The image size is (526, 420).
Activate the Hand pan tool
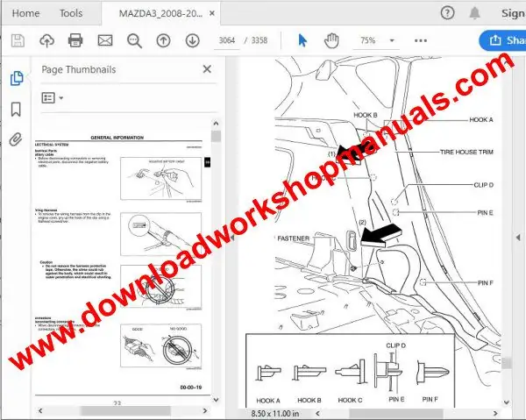click(x=331, y=40)
